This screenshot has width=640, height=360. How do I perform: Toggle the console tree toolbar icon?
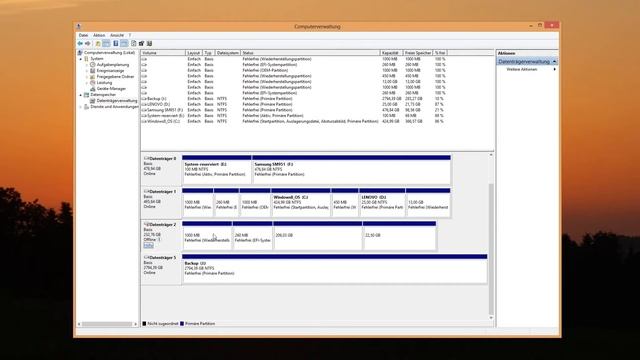(x=107, y=43)
